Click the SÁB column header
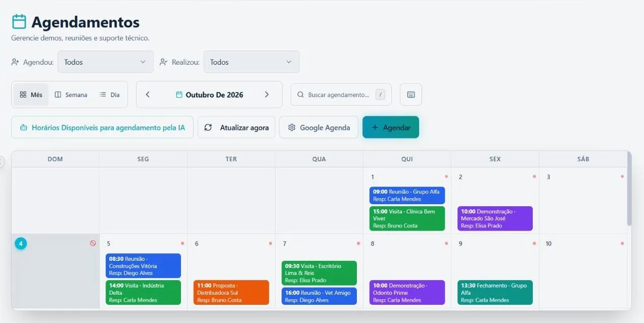The width and height of the screenshot is (644, 323). tap(583, 159)
